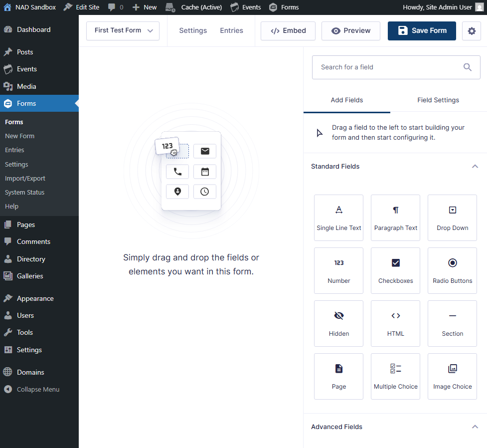The width and height of the screenshot is (487, 448).
Task: Add a Paragraph Text field
Action: click(x=396, y=218)
